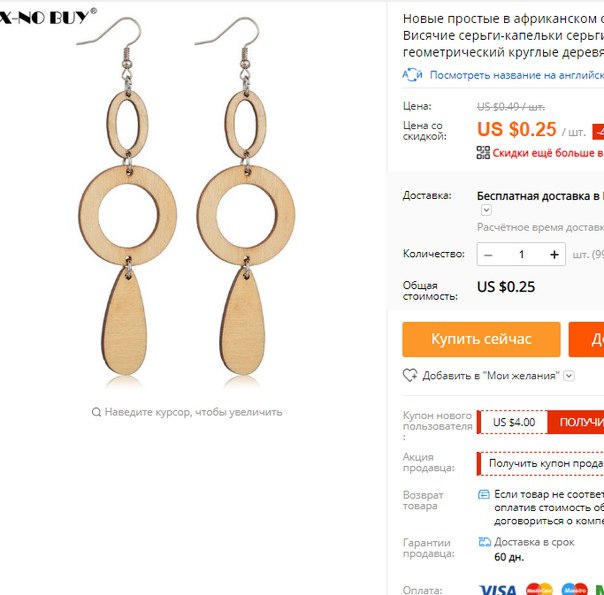Increase quantity with the plus button
The height and width of the screenshot is (595, 604).
[x=554, y=255]
